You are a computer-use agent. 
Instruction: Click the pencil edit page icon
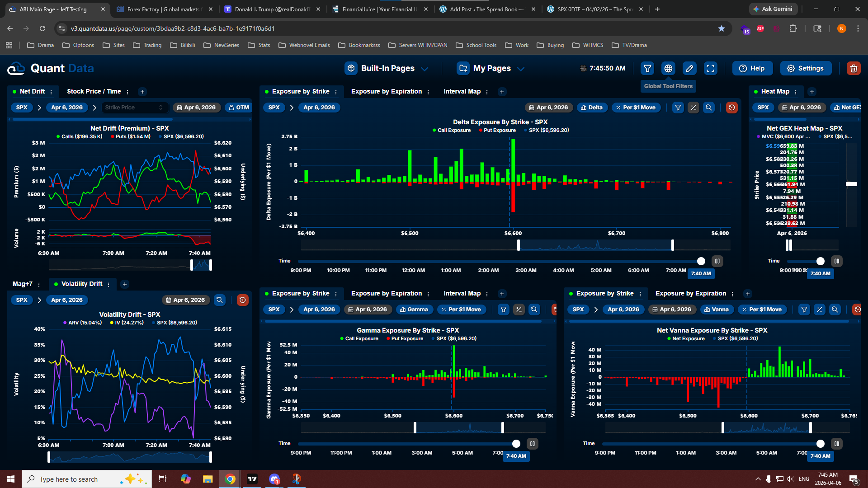click(x=689, y=69)
